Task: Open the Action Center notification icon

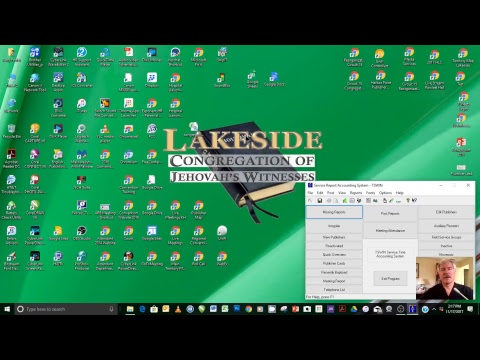Action: [x=470, y=309]
